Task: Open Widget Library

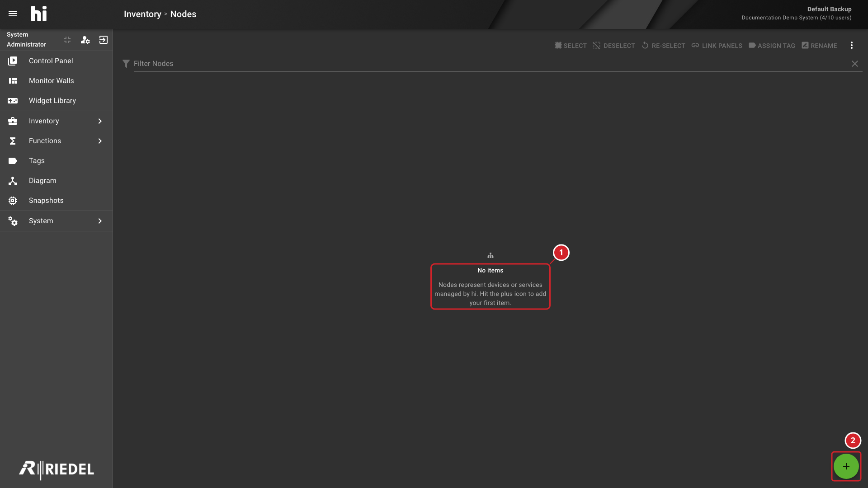Action: (56, 100)
